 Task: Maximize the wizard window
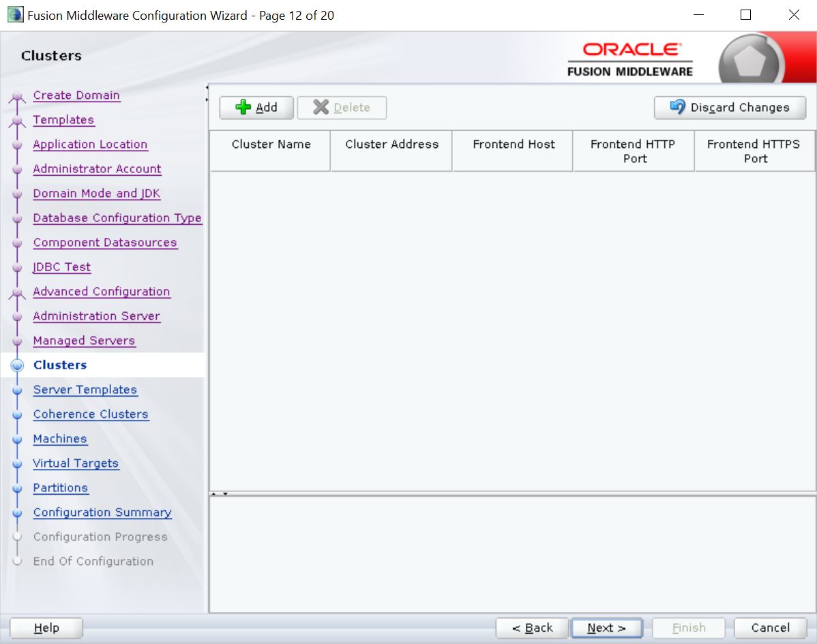pos(745,14)
